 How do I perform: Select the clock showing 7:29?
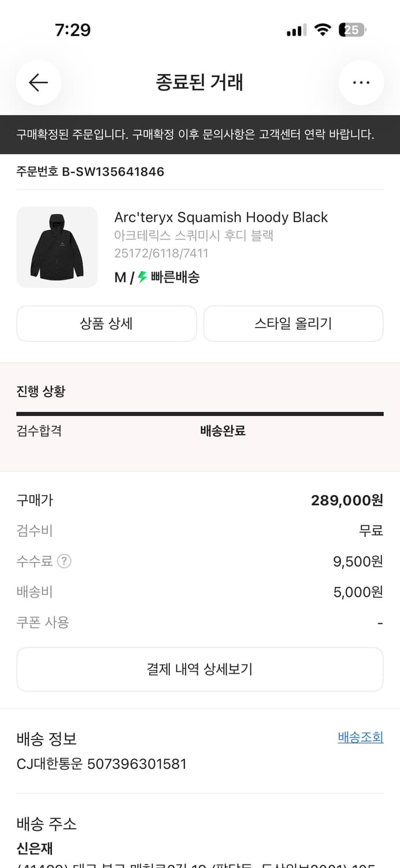tap(75, 30)
